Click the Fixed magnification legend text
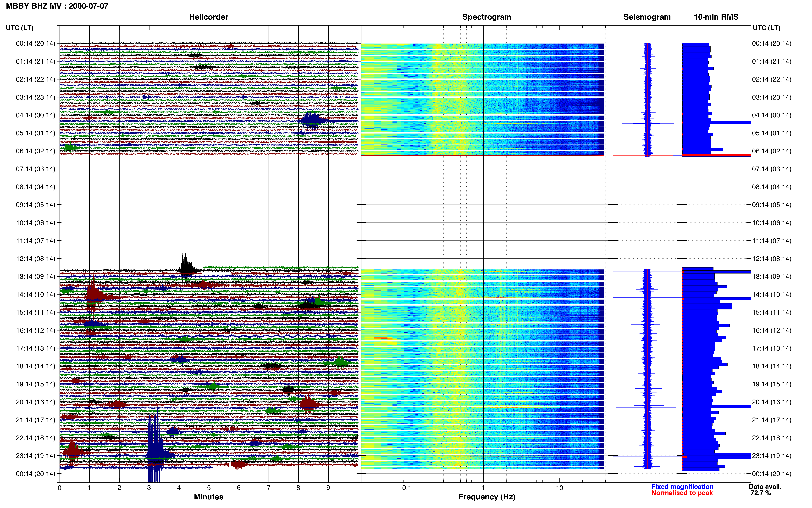This screenshot has height=508, width=812. pos(682,486)
